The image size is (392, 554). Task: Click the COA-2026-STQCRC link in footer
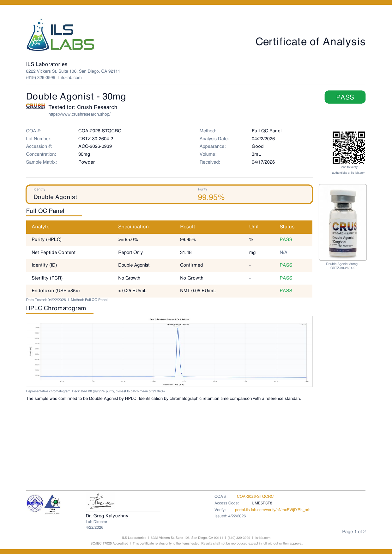[x=255, y=497]
